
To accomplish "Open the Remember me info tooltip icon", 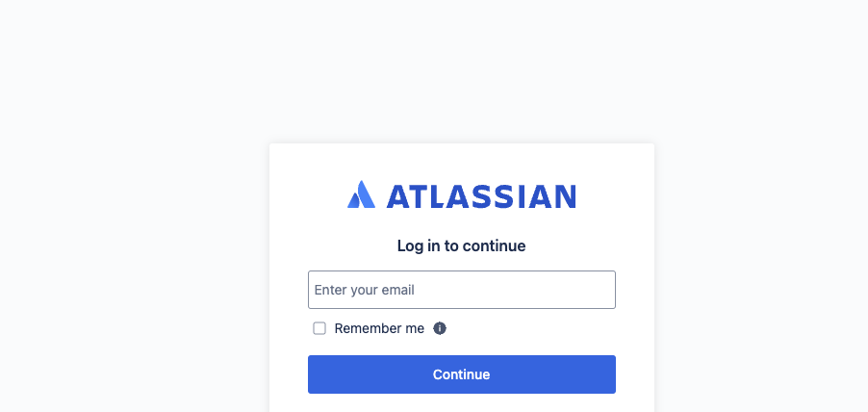I will click(440, 328).
